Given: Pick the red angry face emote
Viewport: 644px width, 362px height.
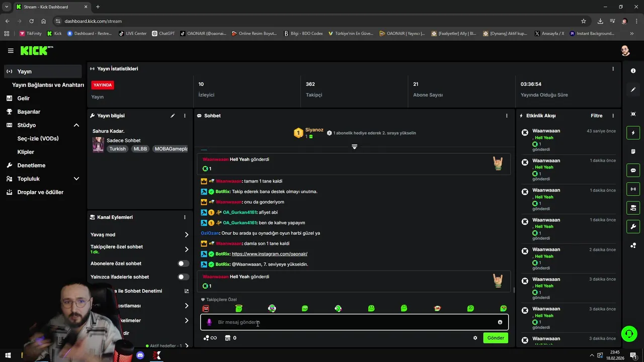Looking at the screenshot, I should click(205, 308).
